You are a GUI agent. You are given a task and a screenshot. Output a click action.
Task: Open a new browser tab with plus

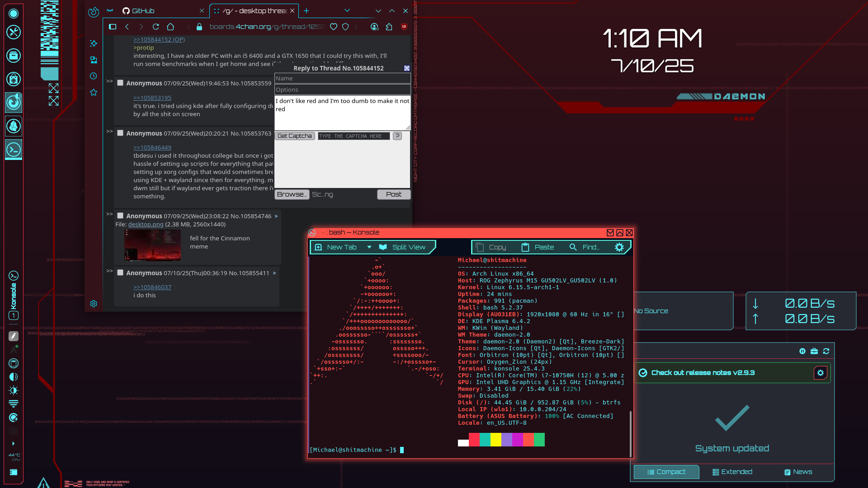(x=306, y=10)
